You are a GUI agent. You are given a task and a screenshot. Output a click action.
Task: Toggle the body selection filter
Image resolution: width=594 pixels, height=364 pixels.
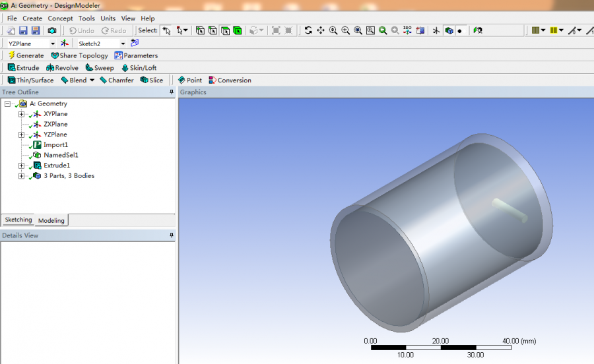tap(238, 31)
